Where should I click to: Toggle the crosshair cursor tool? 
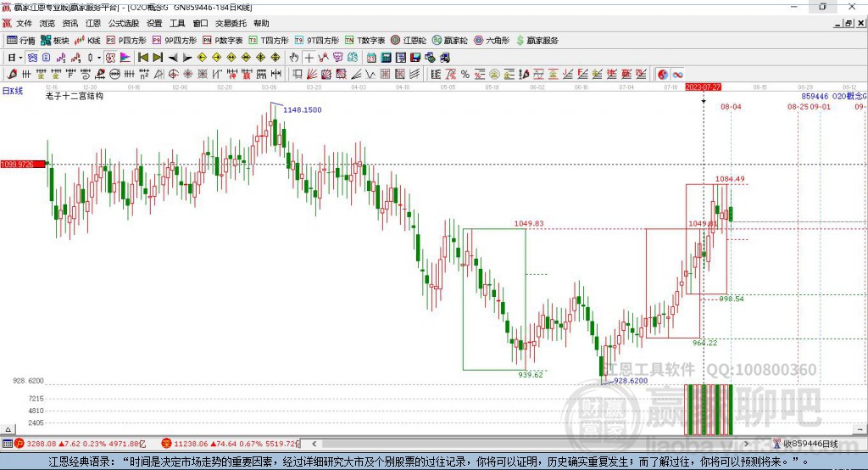(x=309, y=58)
